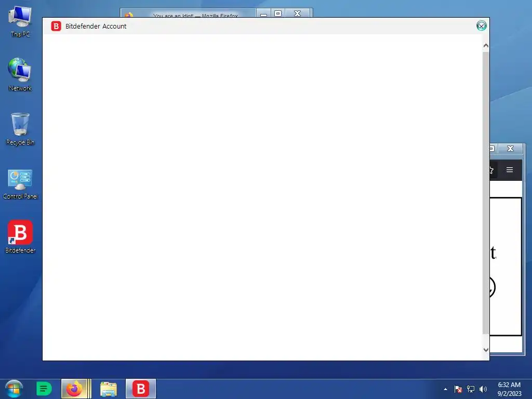Click the scroll up arrow in the Bitdefender window
The height and width of the screenshot is (399, 532).
486,46
